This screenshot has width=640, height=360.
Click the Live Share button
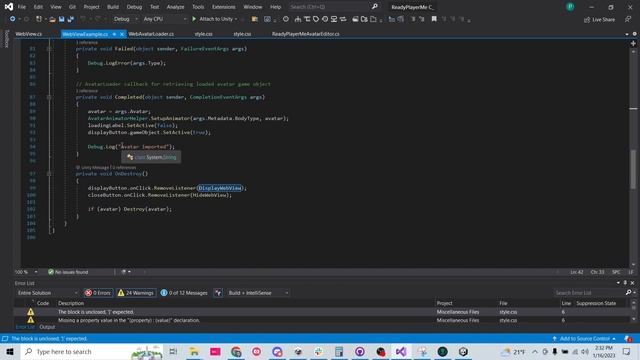(x=599, y=19)
